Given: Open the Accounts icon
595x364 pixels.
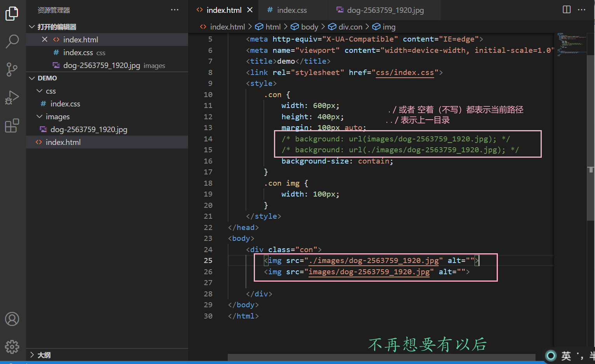Looking at the screenshot, I should click(x=12, y=319).
